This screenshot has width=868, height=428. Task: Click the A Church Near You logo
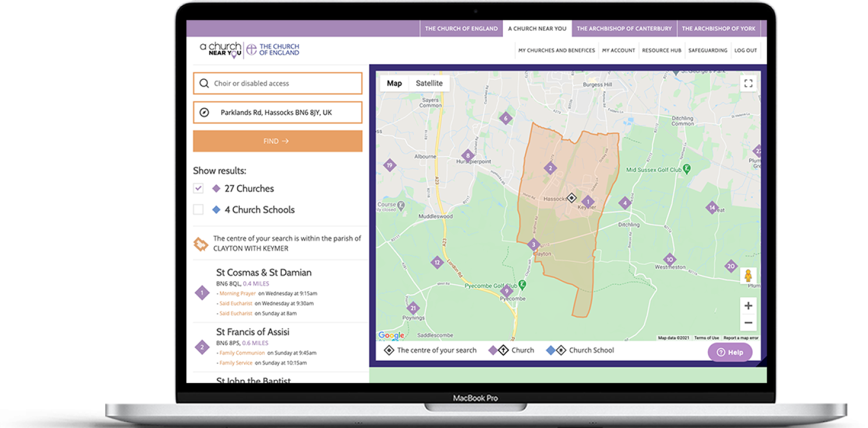(x=221, y=49)
